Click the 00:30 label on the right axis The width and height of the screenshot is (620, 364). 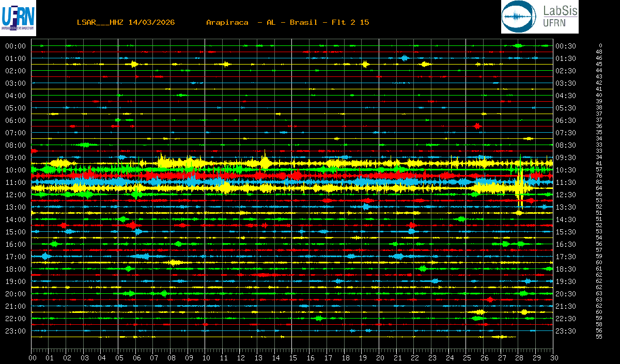[566, 46]
